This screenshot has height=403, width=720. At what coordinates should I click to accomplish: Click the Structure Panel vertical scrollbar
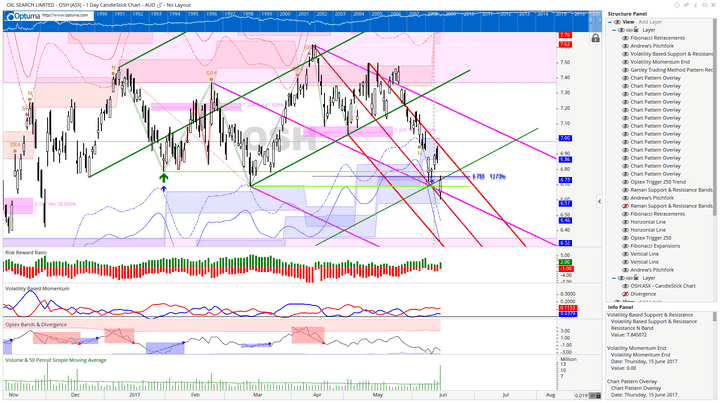click(716, 150)
